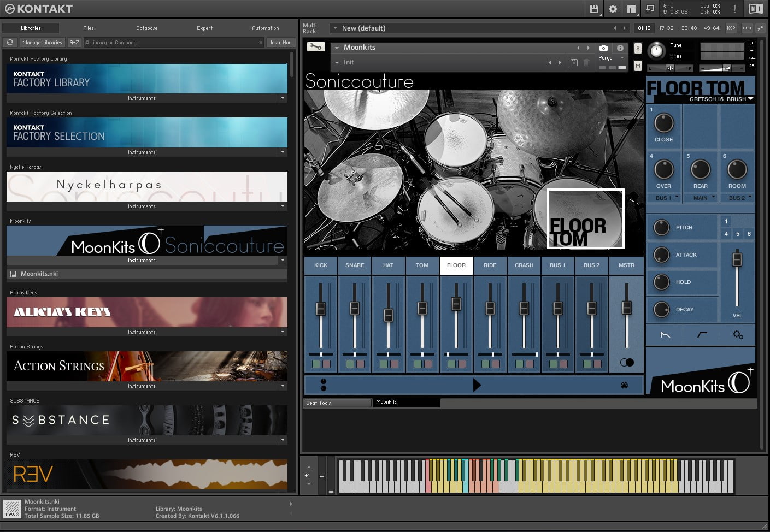The width and height of the screenshot is (770, 532).
Task: Switch to the Automation tab
Action: point(265,28)
